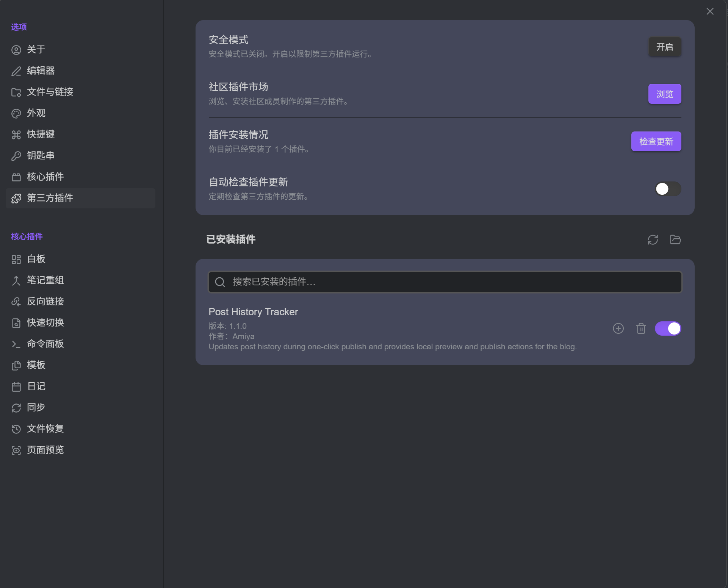Viewport: 728px width, 588px height.
Task: Click the 插件安装情况 label
Action: coord(238,135)
